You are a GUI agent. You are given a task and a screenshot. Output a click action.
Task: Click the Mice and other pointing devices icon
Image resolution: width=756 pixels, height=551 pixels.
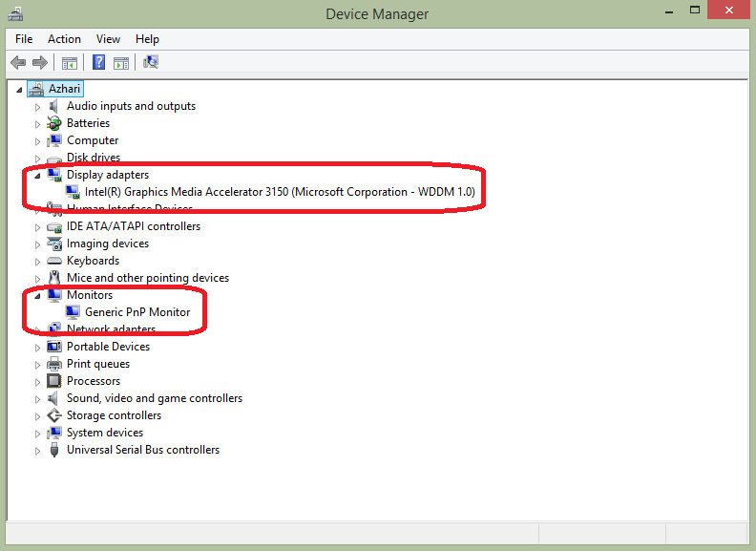point(54,278)
